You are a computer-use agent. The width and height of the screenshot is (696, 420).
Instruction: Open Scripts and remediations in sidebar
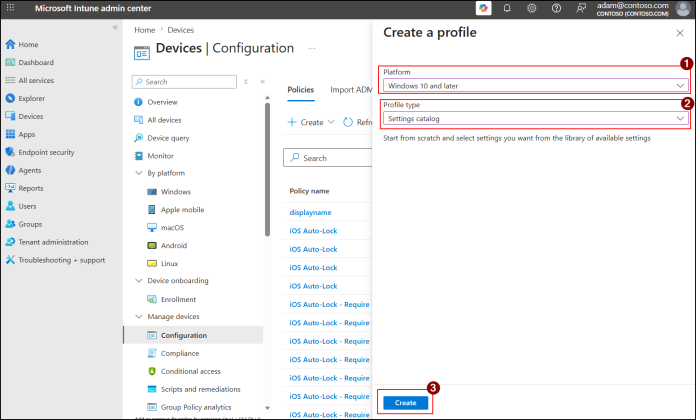coord(200,389)
